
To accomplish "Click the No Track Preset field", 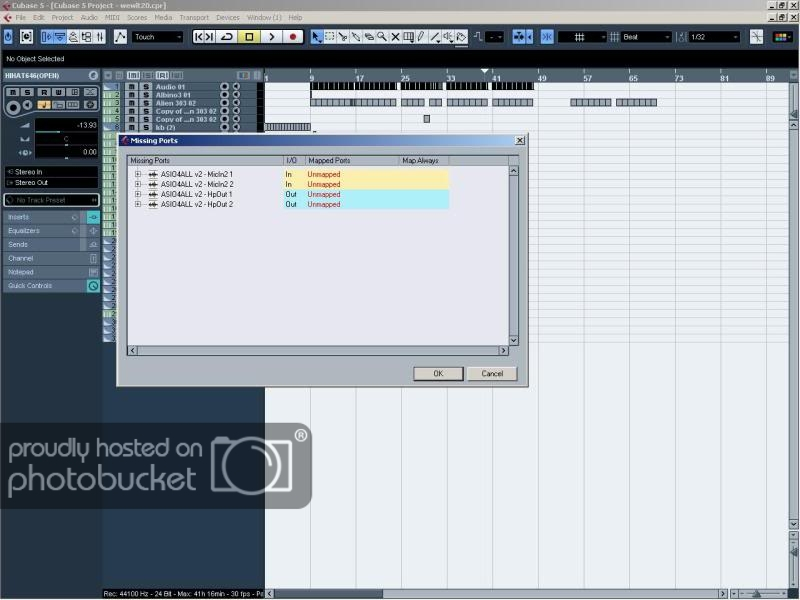I will [51, 200].
